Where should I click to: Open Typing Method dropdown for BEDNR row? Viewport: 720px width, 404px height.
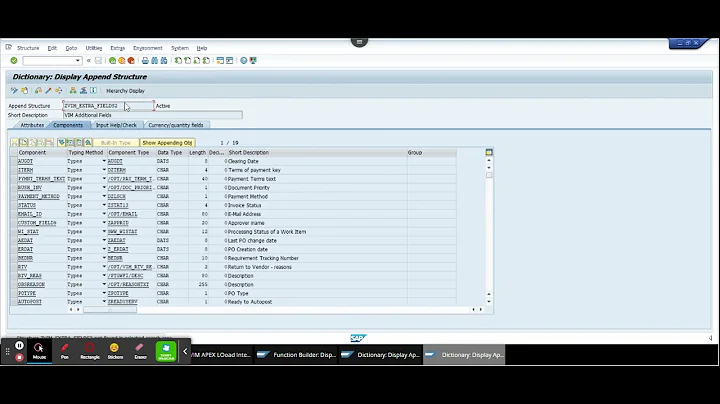[104, 258]
